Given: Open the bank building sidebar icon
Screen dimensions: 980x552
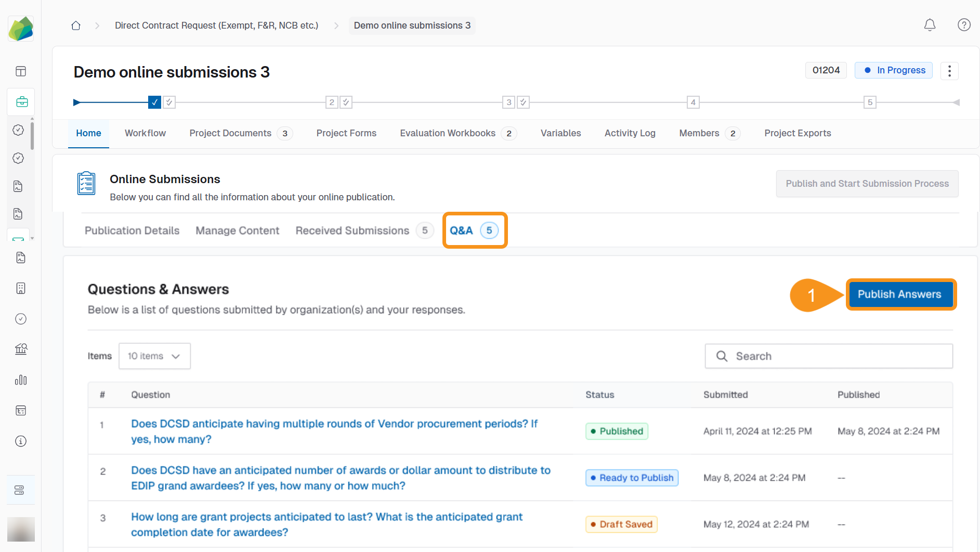Looking at the screenshot, I should pos(21,349).
